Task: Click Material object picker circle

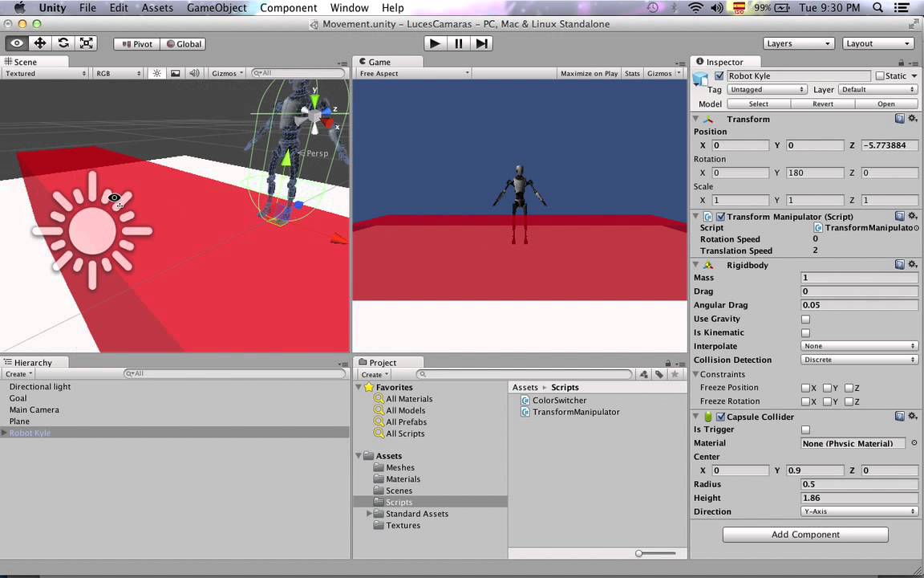Action: coord(914,443)
